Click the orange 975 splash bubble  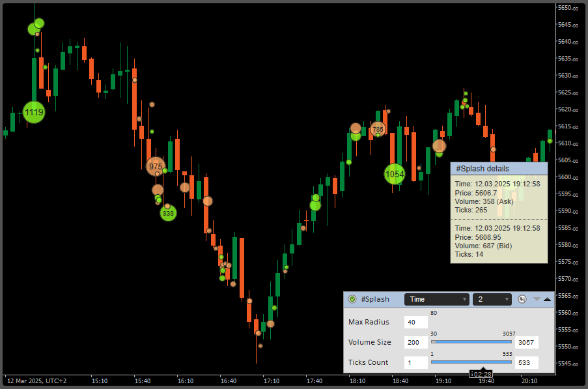pos(155,167)
